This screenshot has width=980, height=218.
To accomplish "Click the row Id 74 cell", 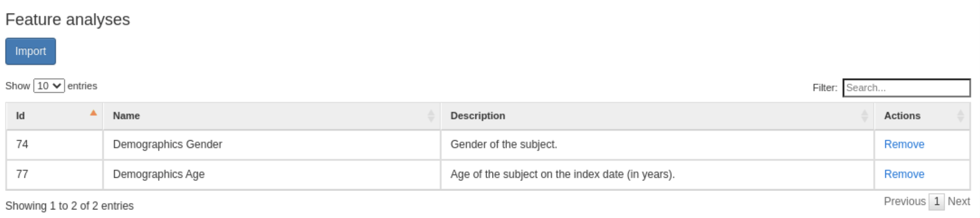I will pyautogui.click(x=54, y=145).
